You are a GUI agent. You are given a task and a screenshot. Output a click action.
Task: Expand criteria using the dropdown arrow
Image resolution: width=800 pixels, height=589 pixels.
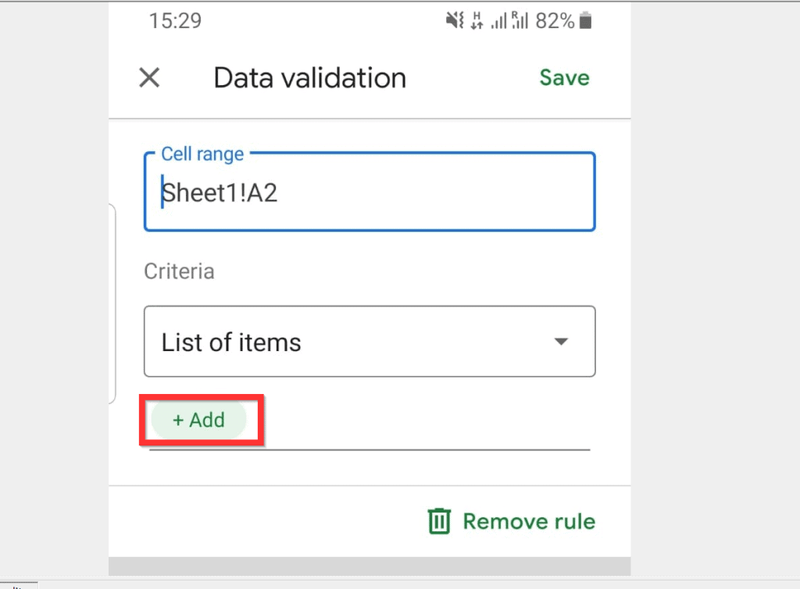pyautogui.click(x=561, y=341)
